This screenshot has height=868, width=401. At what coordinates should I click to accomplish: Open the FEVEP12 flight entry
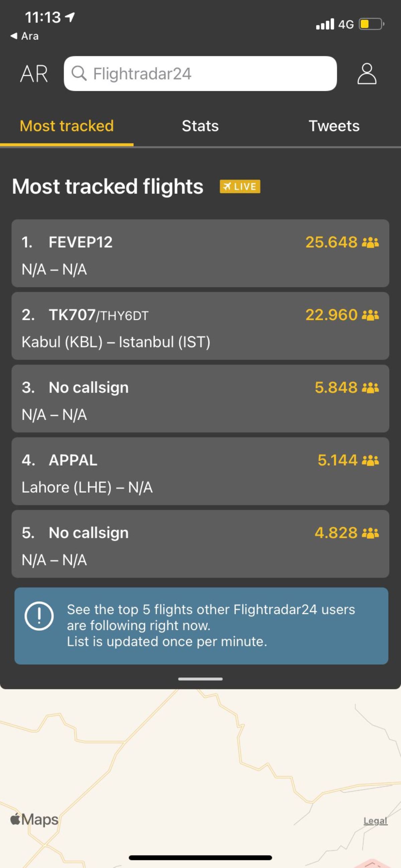200,253
